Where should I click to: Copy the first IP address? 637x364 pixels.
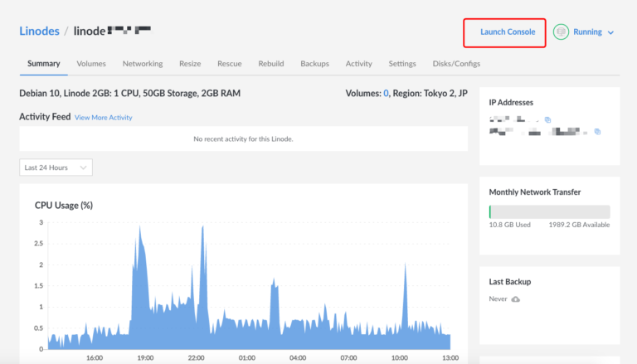pos(547,120)
